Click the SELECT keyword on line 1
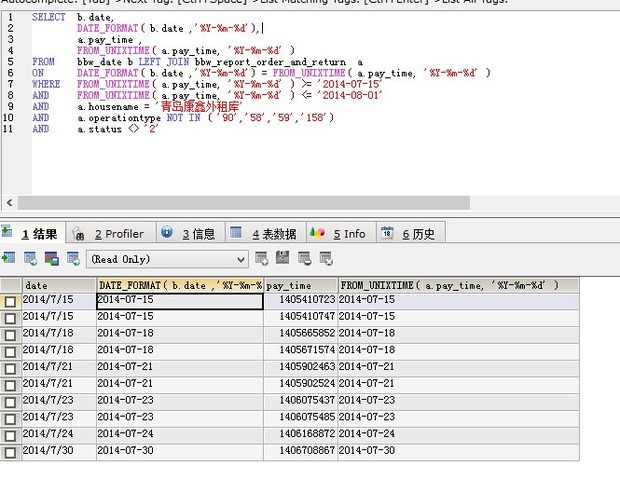620x493 pixels. pyautogui.click(x=49, y=17)
